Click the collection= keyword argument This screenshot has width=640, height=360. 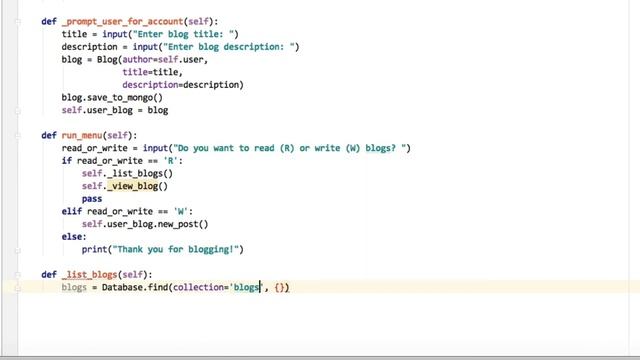201,287
